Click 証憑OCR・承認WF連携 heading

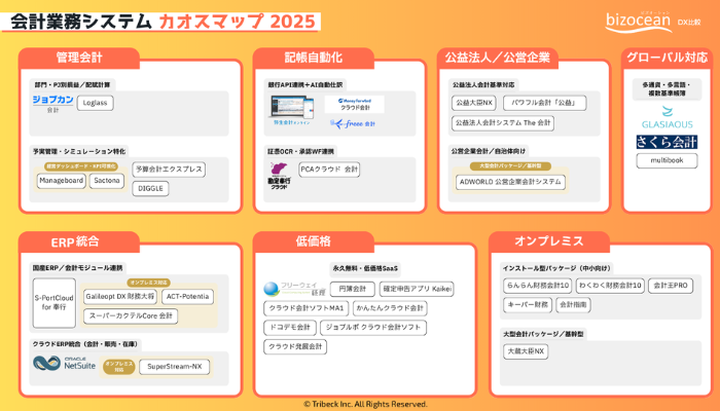click(x=301, y=151)
